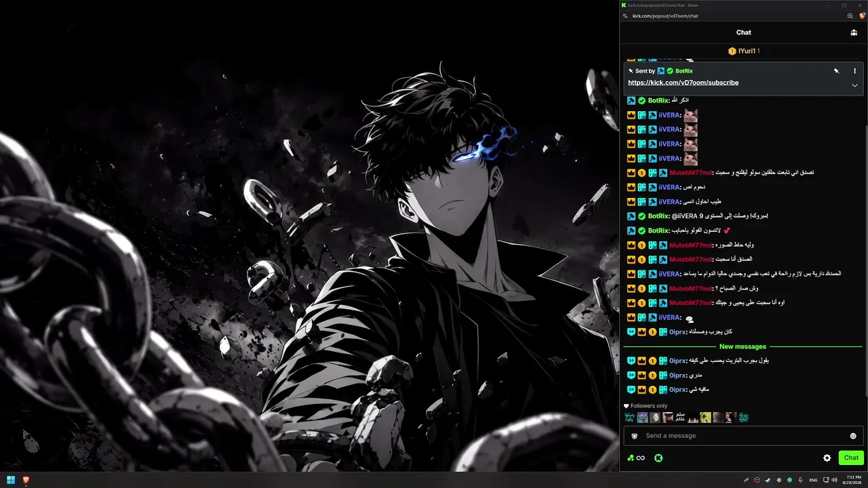This screenshot has width=868, height=488.
Task: Click the microphone tray icon
Action: [801, 480]
